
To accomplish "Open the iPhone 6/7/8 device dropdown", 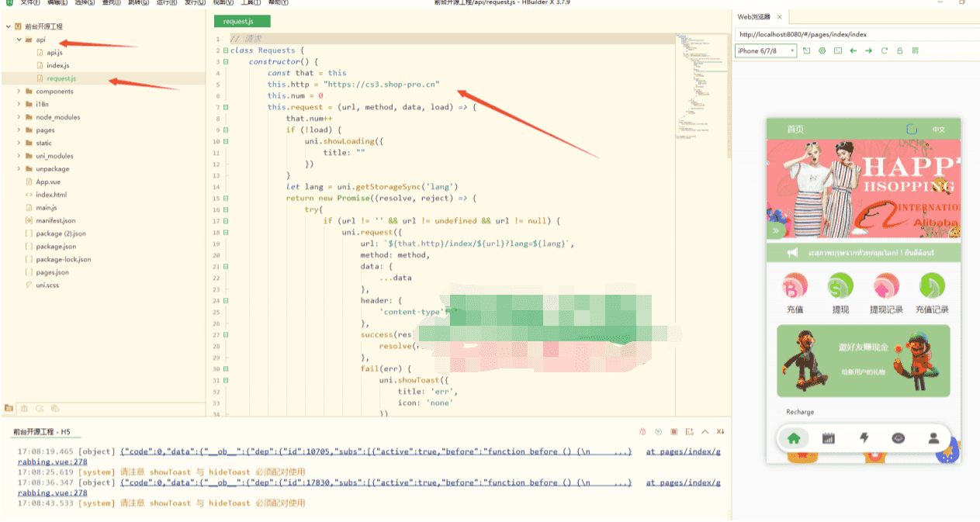I will pyautogui.click(x=766, y=50).
